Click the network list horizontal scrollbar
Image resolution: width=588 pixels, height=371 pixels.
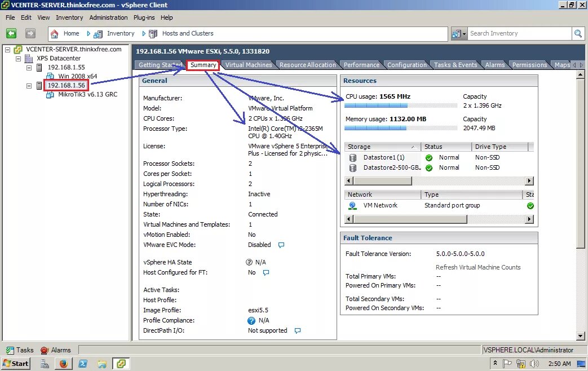(x=439, y=219)
